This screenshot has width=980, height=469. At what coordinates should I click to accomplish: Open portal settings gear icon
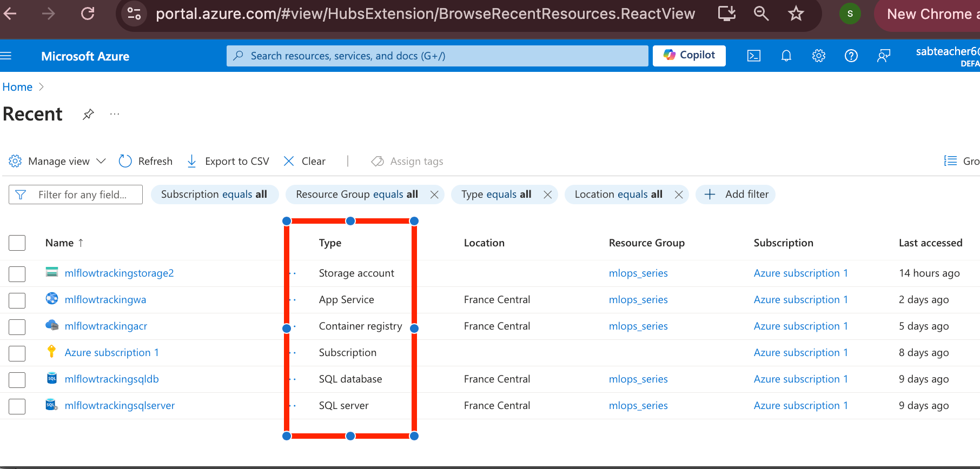coord(818,56)
